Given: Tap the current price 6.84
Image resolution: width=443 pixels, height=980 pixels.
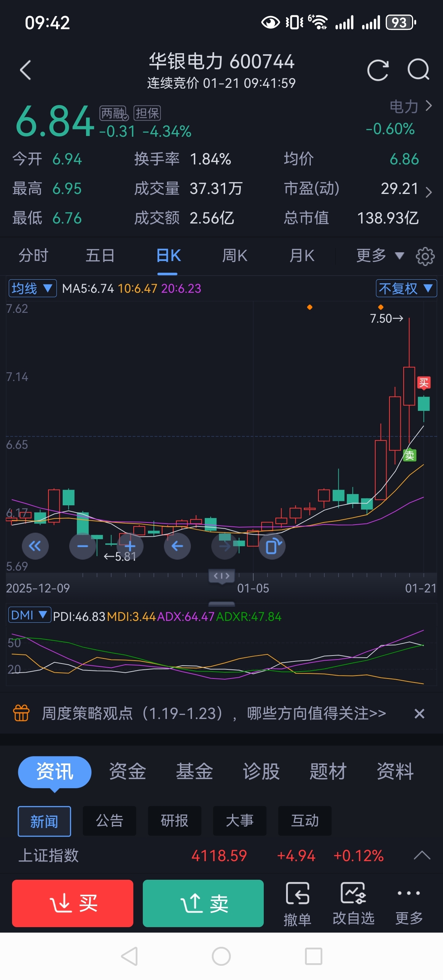Looking at the screenshot, I should pos(55,121).
